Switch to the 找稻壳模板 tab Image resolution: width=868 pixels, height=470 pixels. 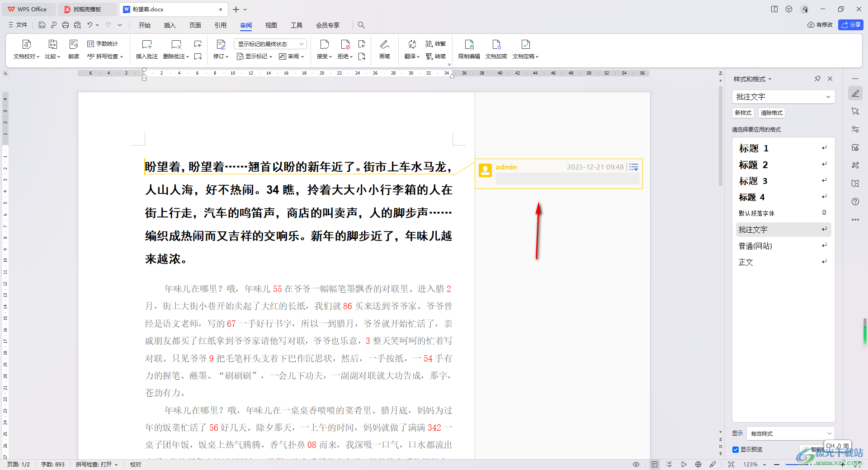pos(87,9)
